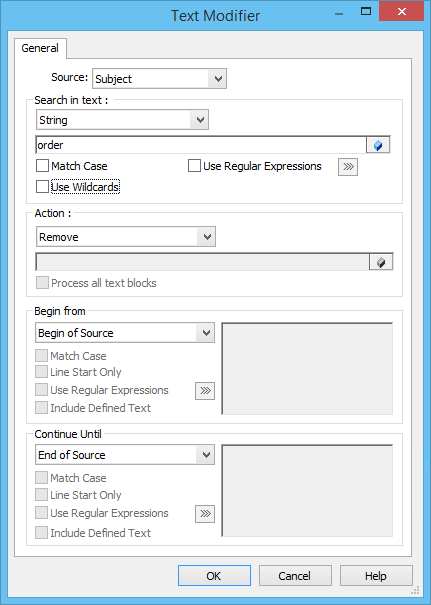Click regex helper arrows in Begin from section
The image size is (431, 605).
pos(205,390)
